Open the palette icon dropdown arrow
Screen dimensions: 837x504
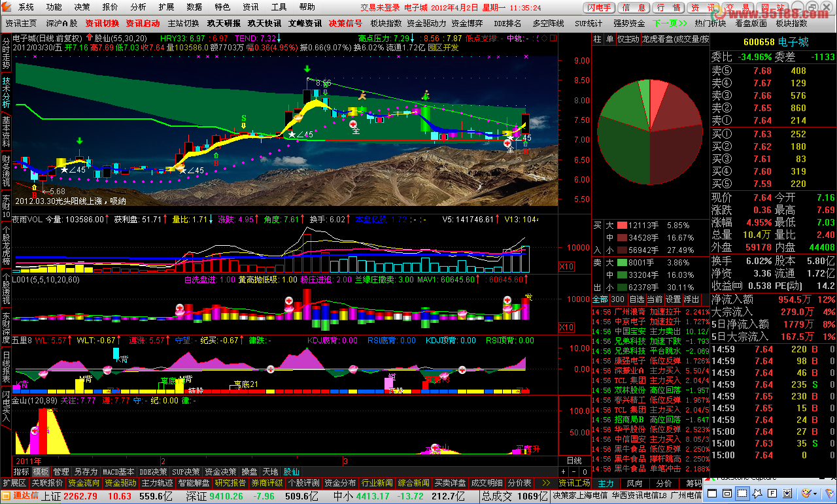tap(815, 494)
